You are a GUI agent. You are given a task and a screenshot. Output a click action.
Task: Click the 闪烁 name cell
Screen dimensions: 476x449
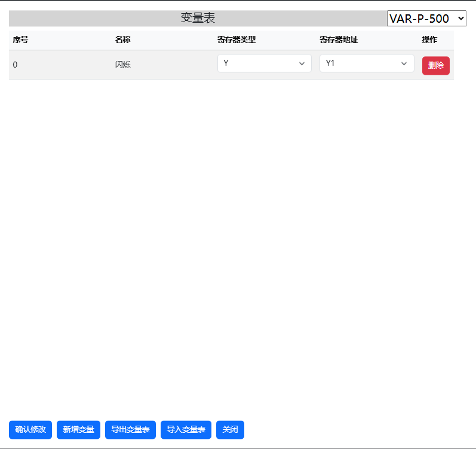[x=122, y=65]
